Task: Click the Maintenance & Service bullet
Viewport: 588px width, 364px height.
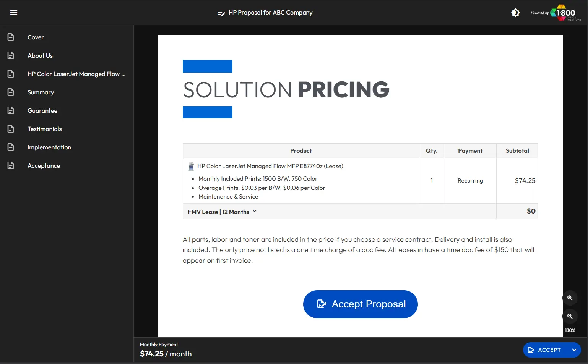Action: click(x=228, y=197)
